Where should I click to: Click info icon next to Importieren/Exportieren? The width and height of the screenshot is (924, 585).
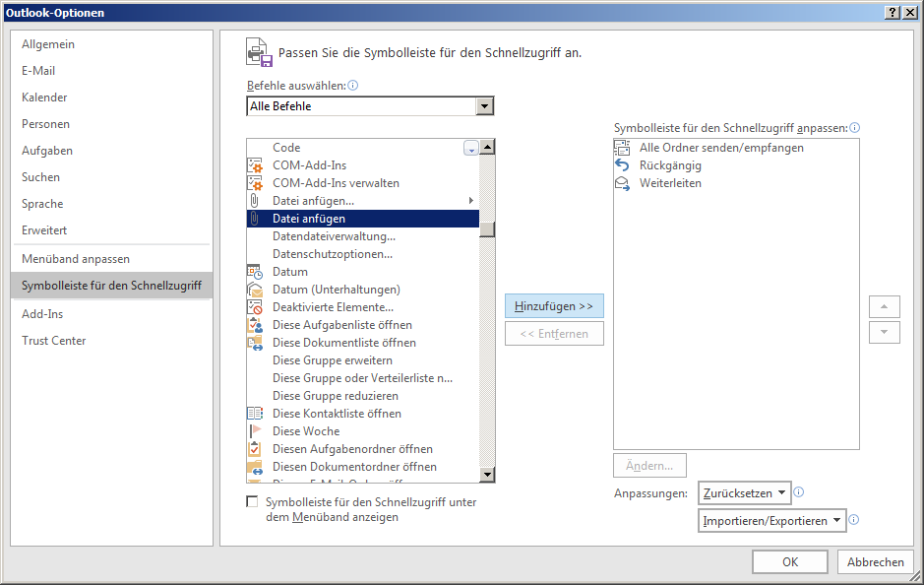[854, 520]
